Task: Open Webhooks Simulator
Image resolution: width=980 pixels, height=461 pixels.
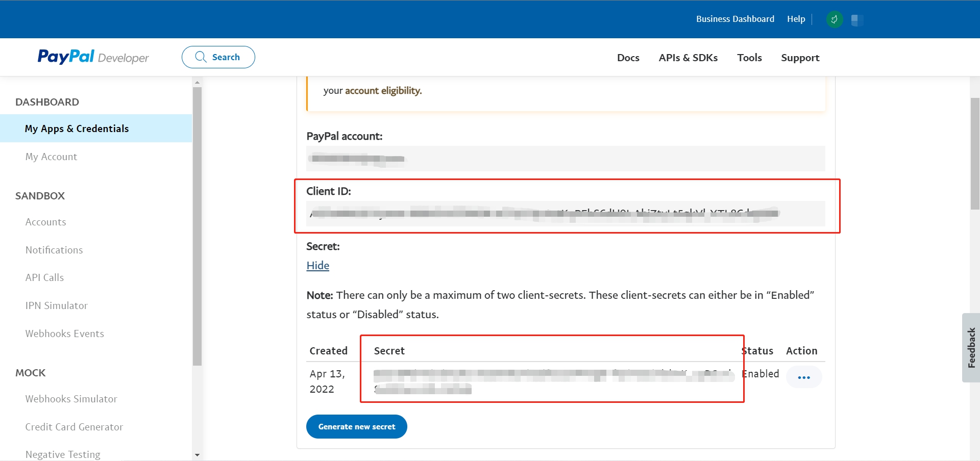Action: (x=71, y=399)
